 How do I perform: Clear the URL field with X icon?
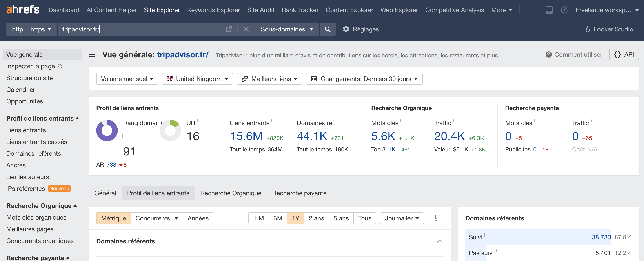[246, 29]
